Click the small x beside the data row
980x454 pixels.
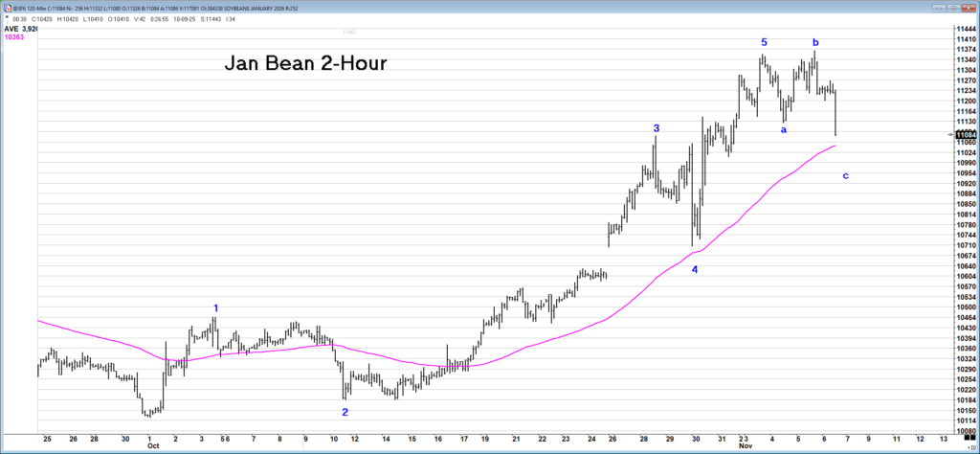coord(9,17)
